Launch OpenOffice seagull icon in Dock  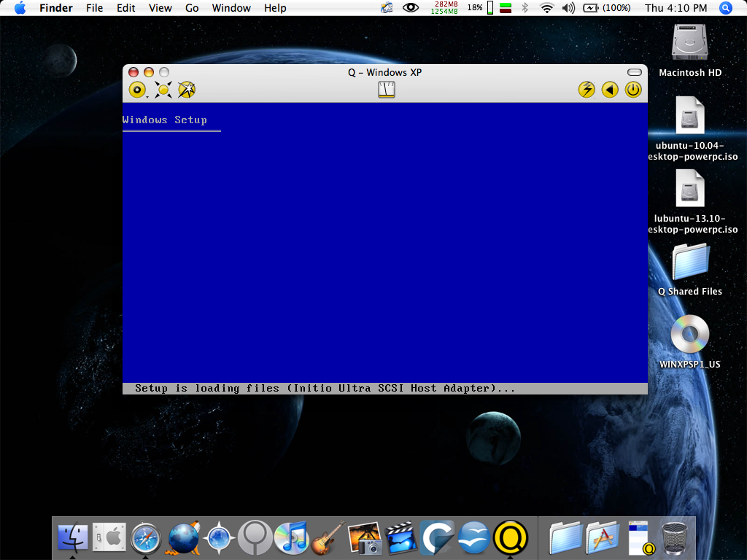(473, 538)
